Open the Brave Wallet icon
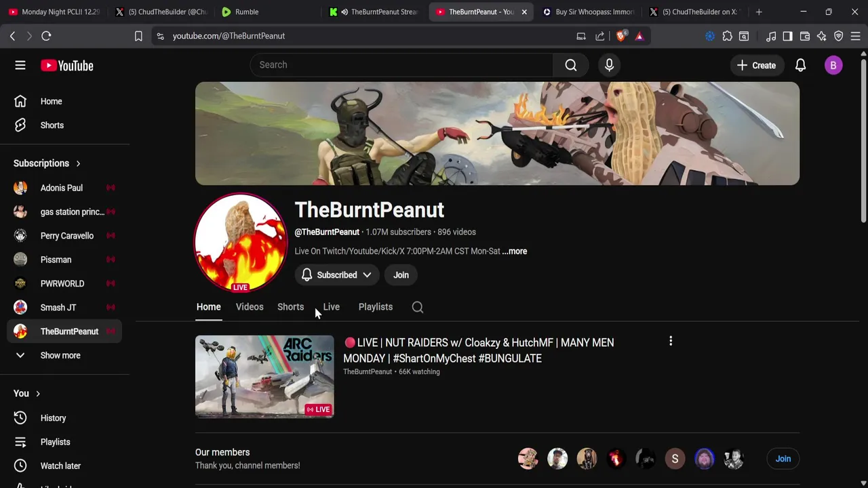 coord(805,36)
